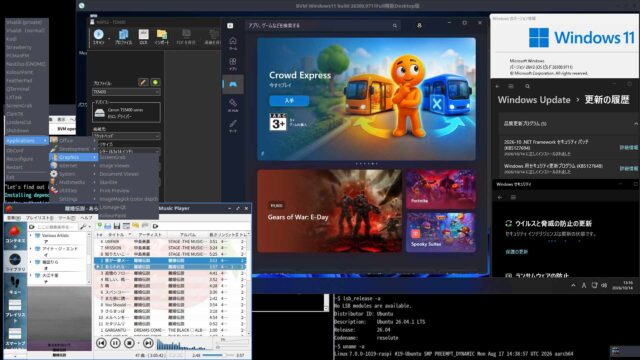Open the Help menu in music player
Image resolution: width=640 pixels, height=360 pixels.
point(86,218)
